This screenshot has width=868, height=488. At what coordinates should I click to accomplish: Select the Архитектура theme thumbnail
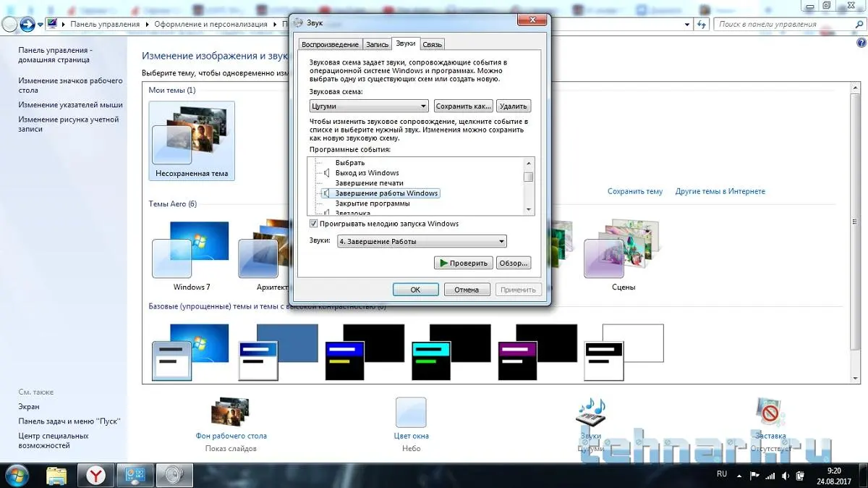pyautogui.click(x=263, y=256)
